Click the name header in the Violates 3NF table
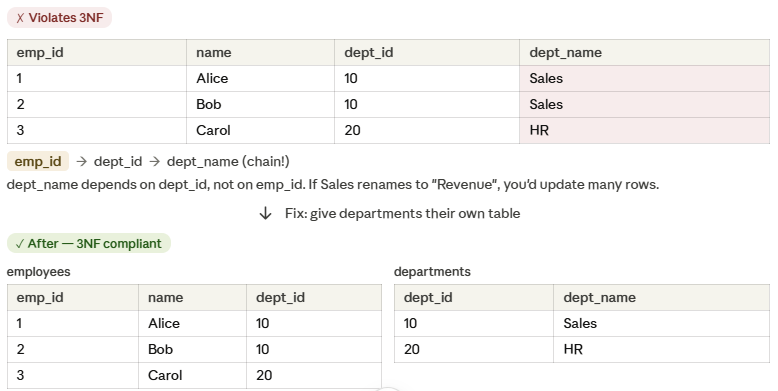The image size is (778, 391). pyautogui.click(x=260, y=53)
